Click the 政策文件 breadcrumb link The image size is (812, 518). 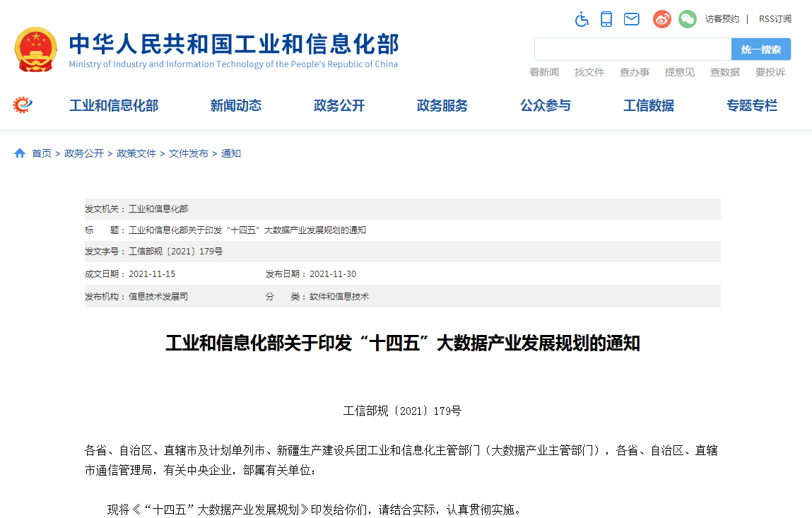pyautogui.click(x=136, y=153)
